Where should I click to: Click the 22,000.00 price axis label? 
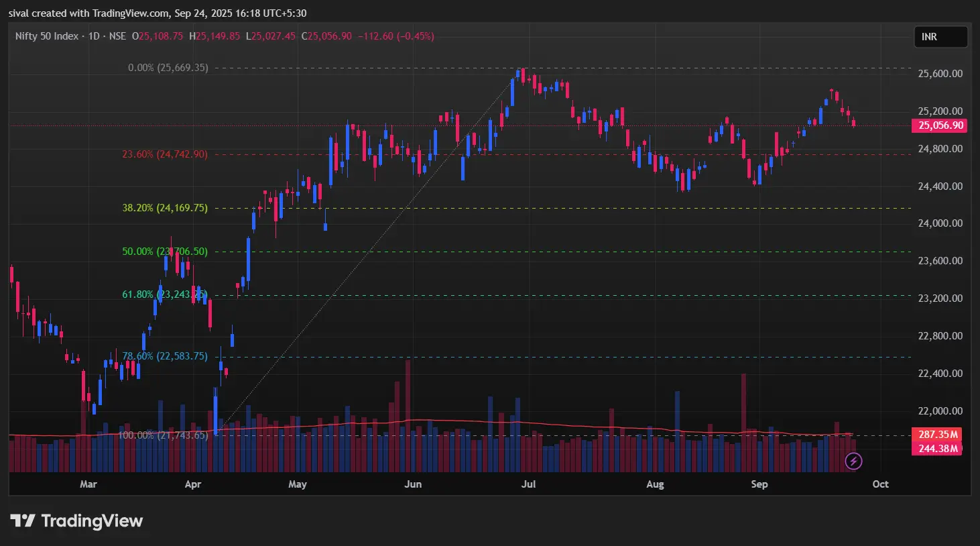coord(940,411)
